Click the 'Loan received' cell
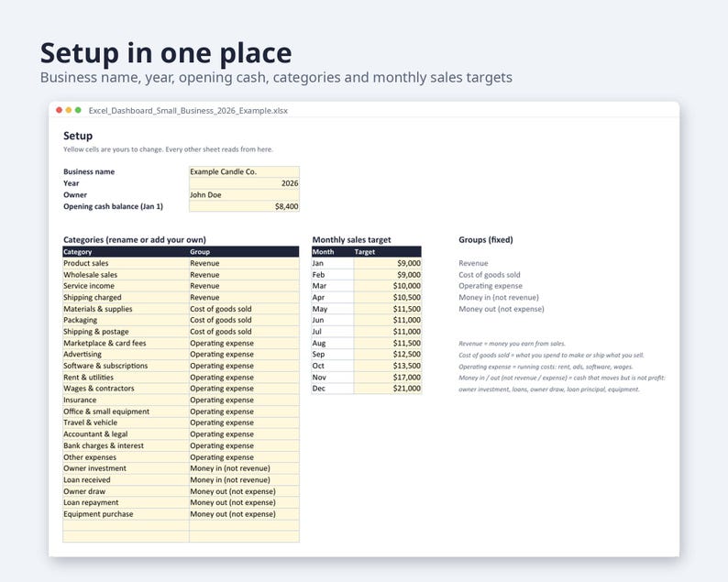Viewport: 728px width, 582px height. point(126,480)
